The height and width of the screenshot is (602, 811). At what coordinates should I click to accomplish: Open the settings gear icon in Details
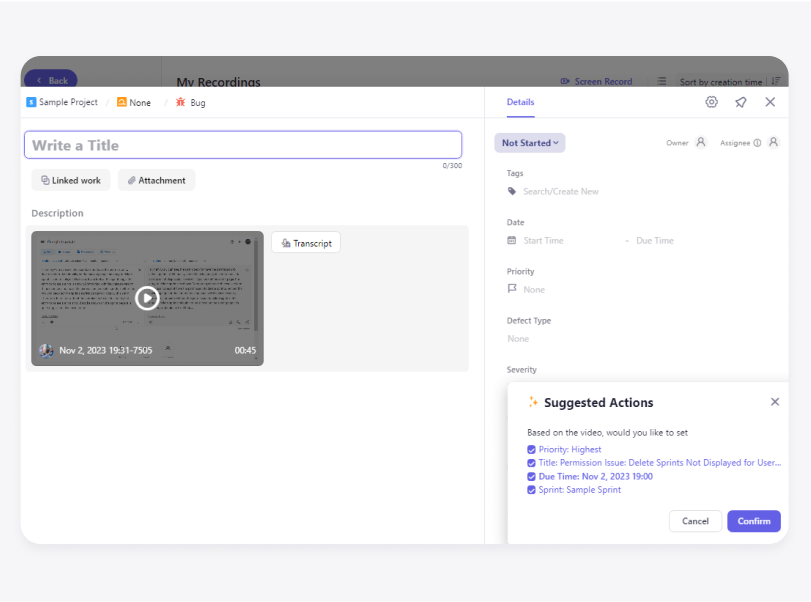coord(711,102)
